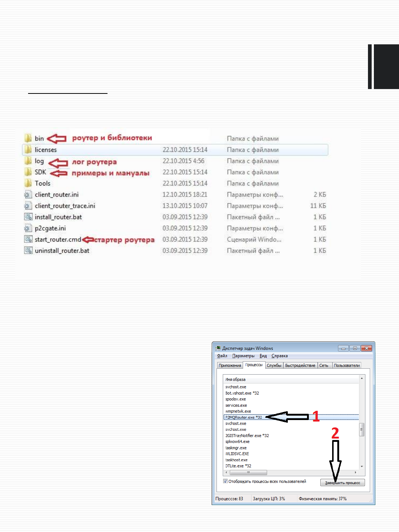Click the start_router.cmd file icon

(x=28, y=239)
